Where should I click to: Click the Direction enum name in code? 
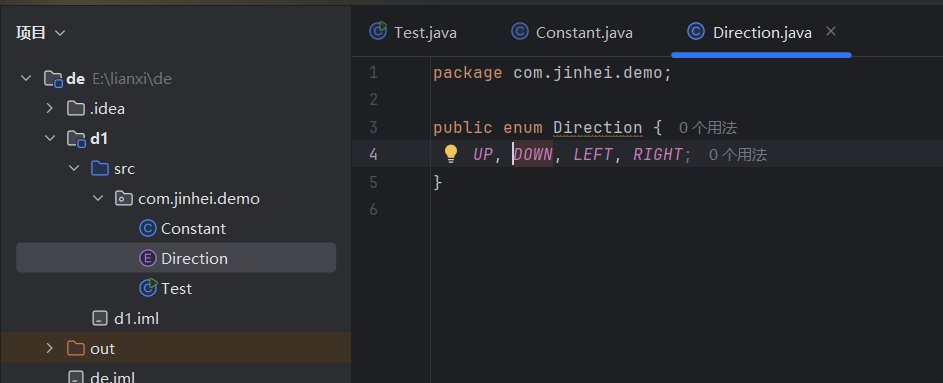pyautogui.click(x=598, y=127)
